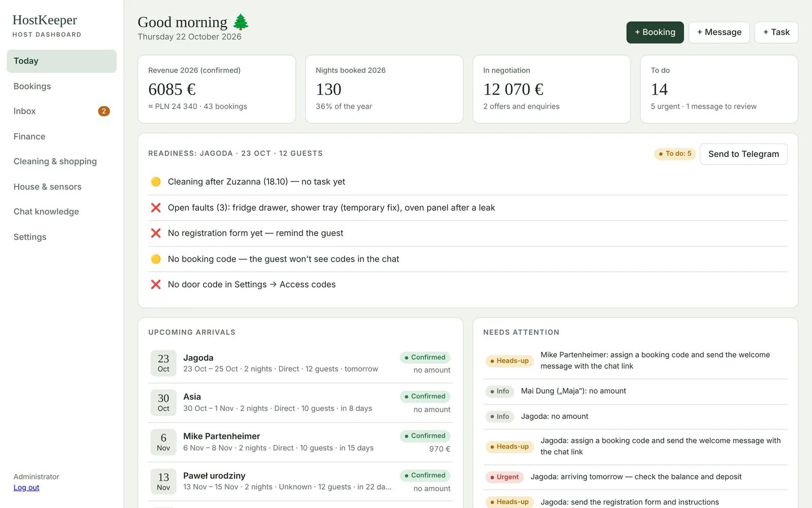The image size is (812, 508).
Task: Click the 970 € amount
Action: pos(439,449)
